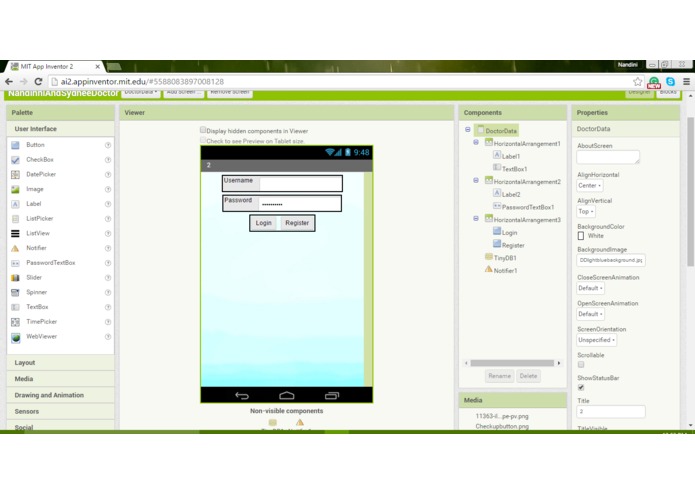The height and width of the screenshot is (494, 695).
Task: Collapse HorizontalArrangement2 in Components
Action: (x=476, y=181)
